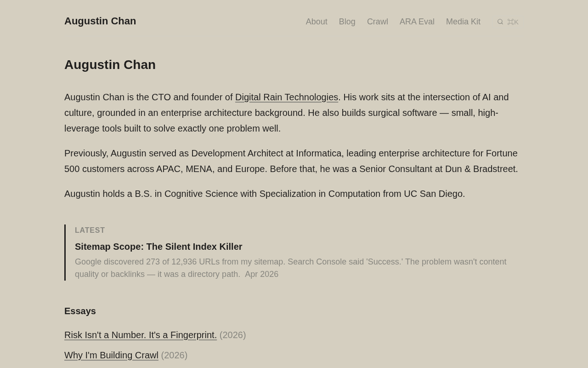Navigate to ARA Eval

[x=417, y=22]
